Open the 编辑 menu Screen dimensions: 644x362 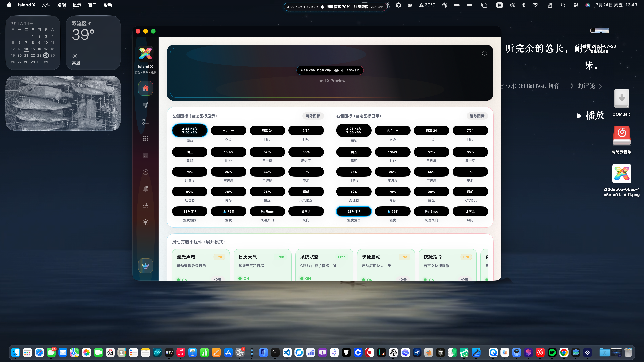coord(62,5)
